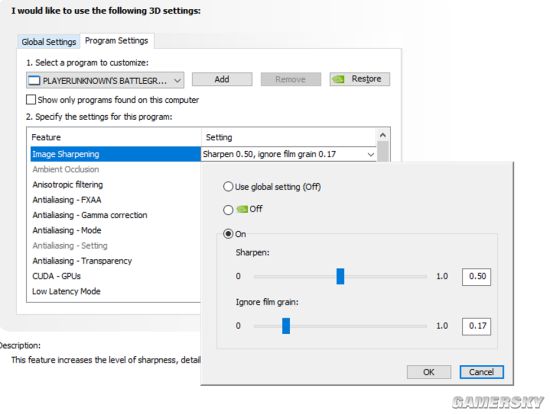Click the Sharpen slider handle
The height and width of the screenshot is (414, 550).
[340, 276]
